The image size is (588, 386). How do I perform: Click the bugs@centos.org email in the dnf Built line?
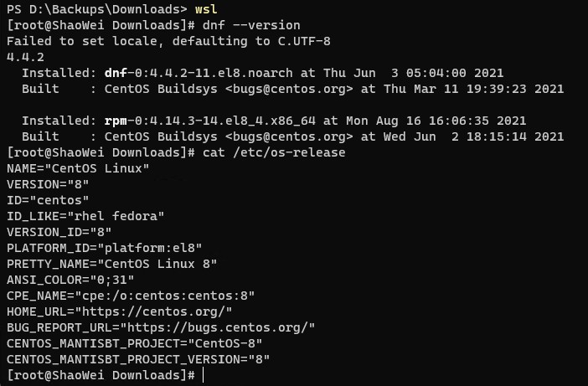tap(289, 89)
